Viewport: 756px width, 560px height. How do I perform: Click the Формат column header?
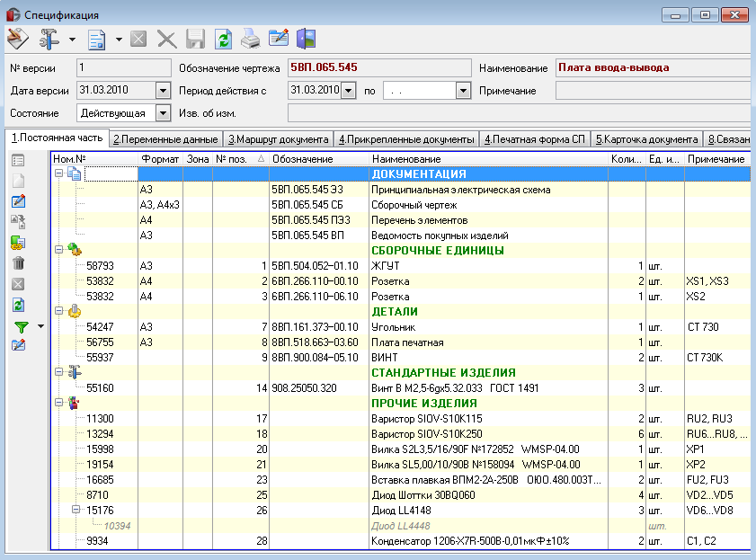click(x=161, y=159)
